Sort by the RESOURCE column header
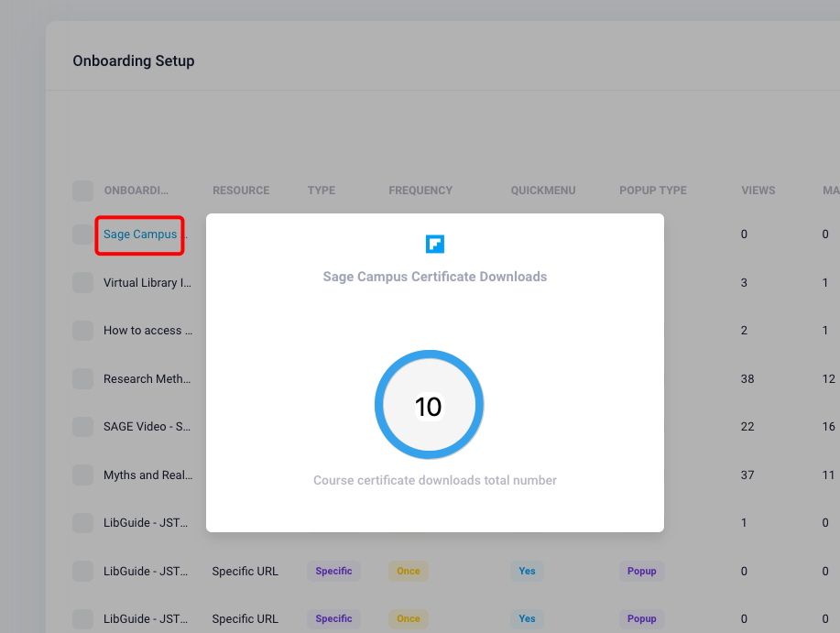The width and height of the screenshot is (840, 633). pos(241,191)
